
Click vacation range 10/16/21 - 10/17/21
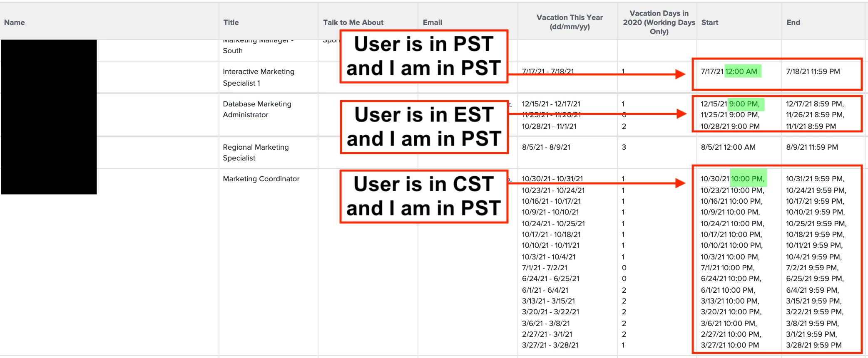[552, 201]
